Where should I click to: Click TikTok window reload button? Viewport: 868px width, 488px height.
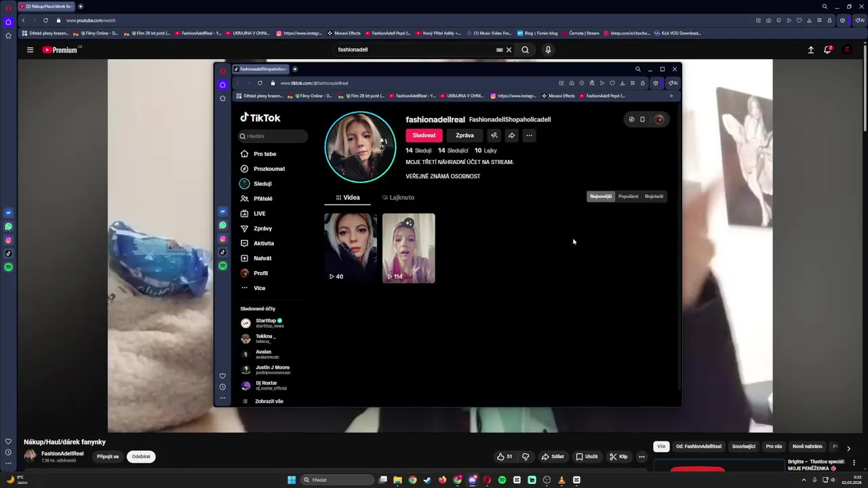(260, 83)
